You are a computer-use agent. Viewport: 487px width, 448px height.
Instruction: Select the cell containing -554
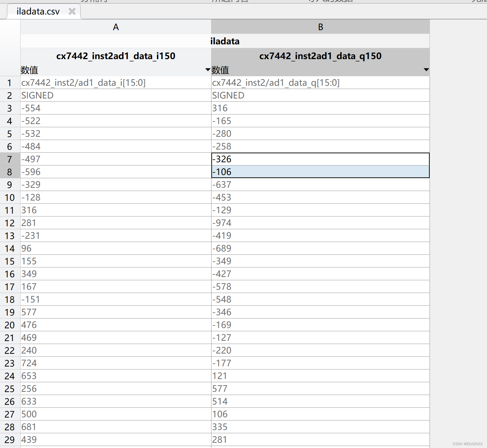click(x=115, y=108)
